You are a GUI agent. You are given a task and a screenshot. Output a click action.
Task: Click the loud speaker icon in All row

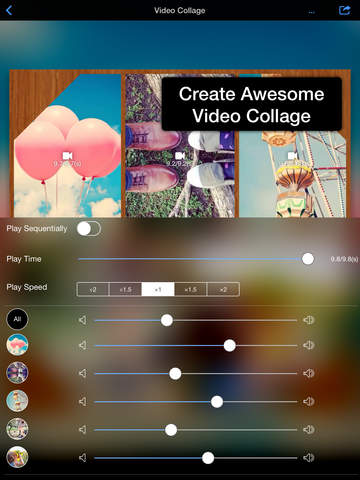tap(308, 320)
